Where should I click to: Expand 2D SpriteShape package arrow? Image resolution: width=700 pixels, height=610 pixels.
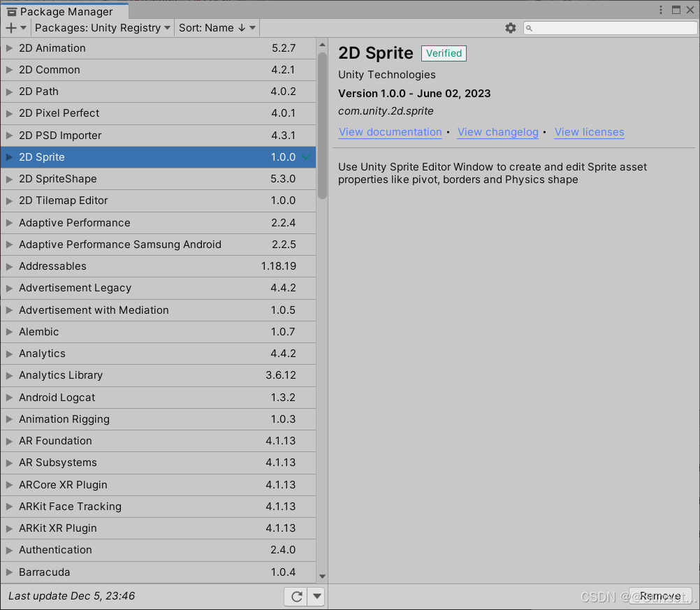tap(9, 179)
